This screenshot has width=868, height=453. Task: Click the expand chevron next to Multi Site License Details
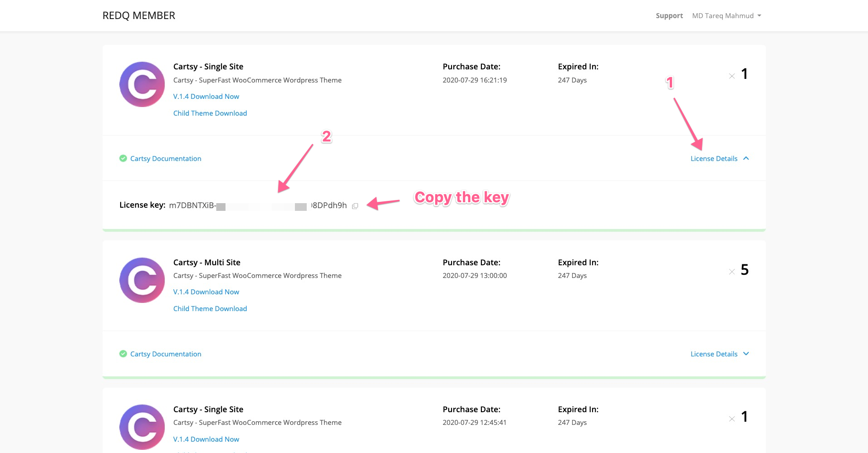[x=746, y=354]
